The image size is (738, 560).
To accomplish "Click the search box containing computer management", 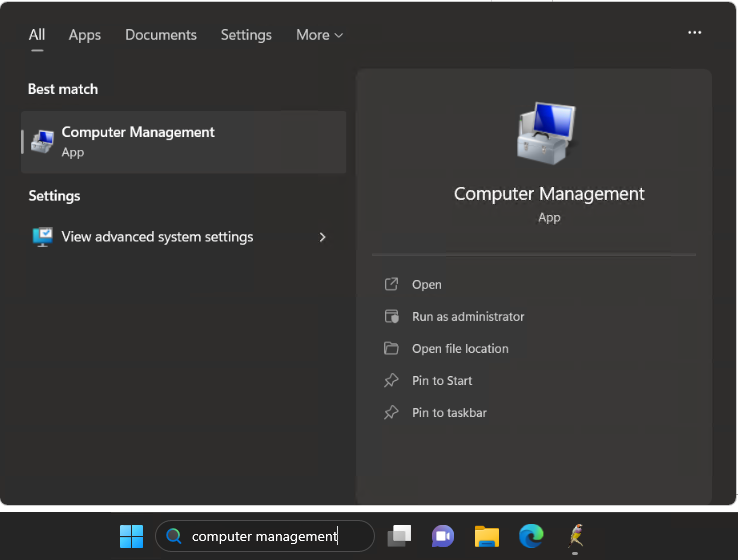I will [265, 536].
